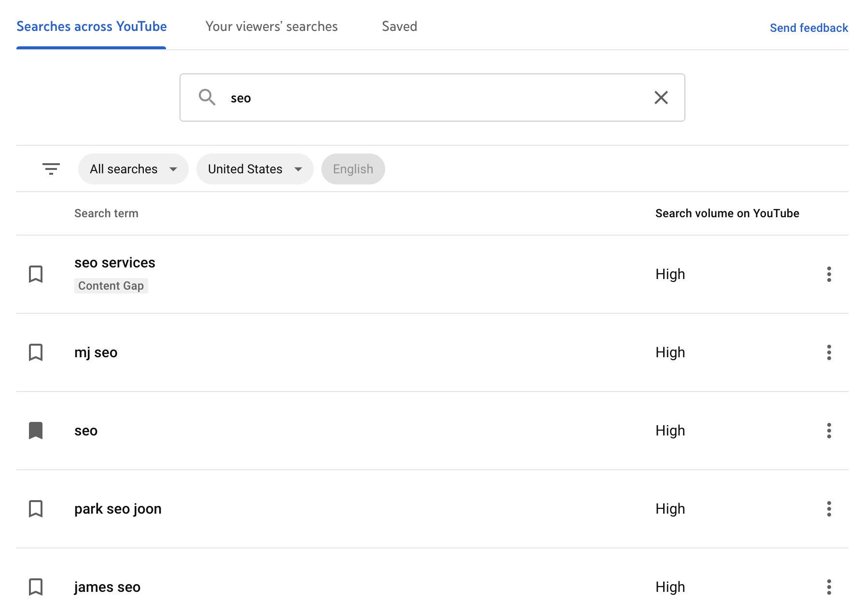Click the Content Gap tag
Viewport: 862px width, 616px height.
(x=111, y=286)
